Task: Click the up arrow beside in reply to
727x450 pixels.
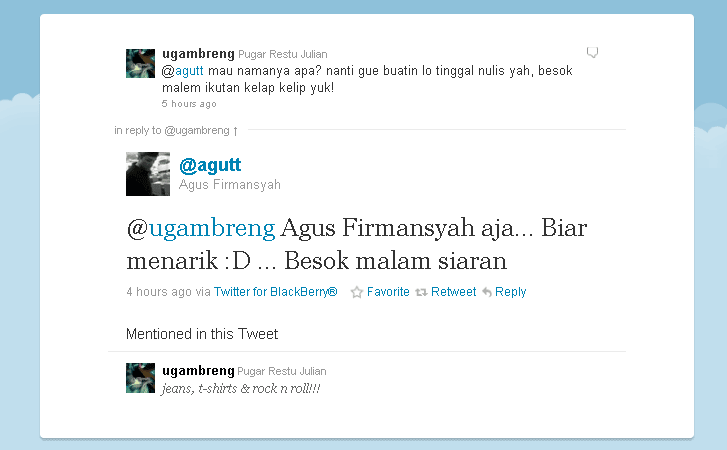Action: click(x=236, y=131)
